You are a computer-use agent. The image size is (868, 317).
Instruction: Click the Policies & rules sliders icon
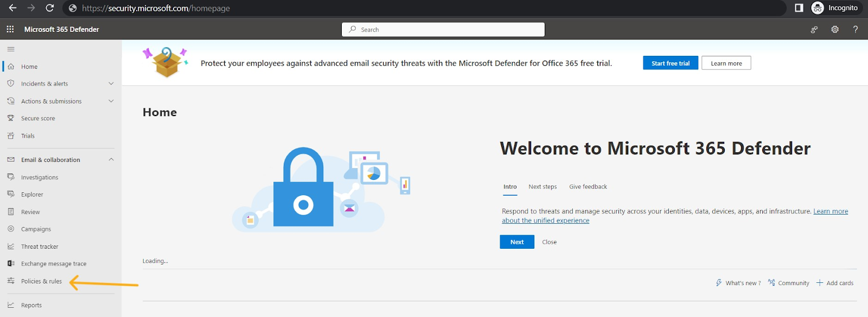pos(11,281)
